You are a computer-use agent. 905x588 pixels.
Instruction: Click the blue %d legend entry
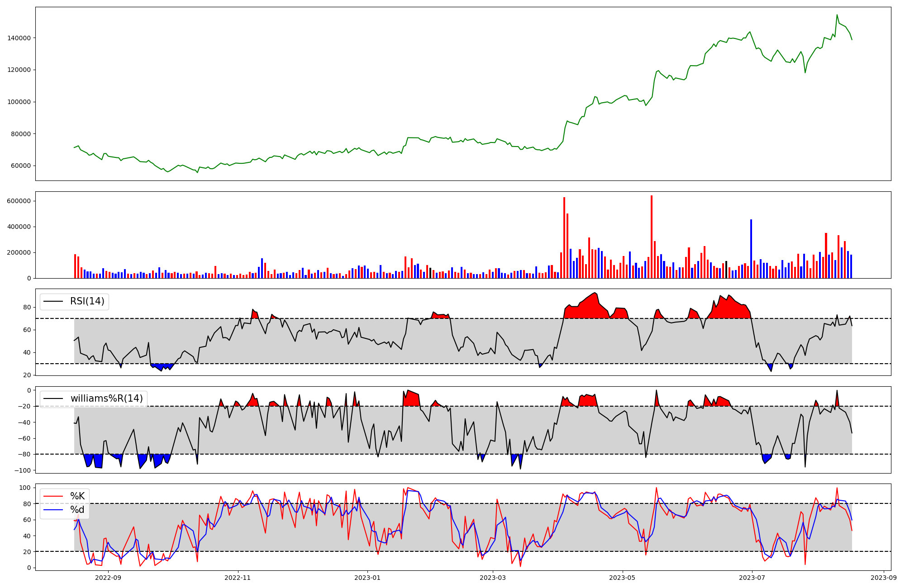(77, 510)
